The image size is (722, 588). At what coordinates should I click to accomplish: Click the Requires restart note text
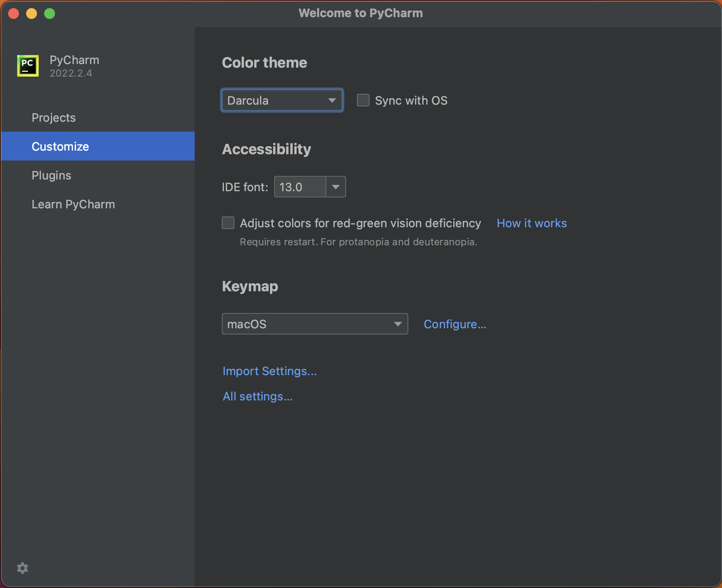pos(358,242)
